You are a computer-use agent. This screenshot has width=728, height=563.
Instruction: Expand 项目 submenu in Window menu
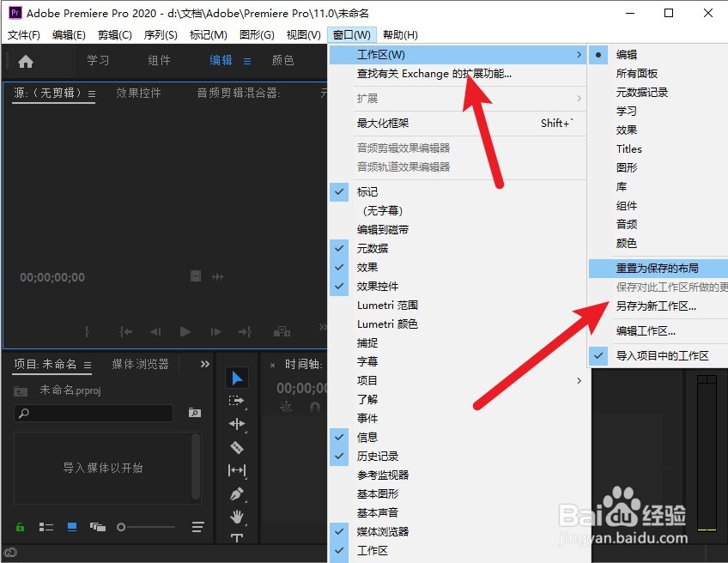point(458,380)
